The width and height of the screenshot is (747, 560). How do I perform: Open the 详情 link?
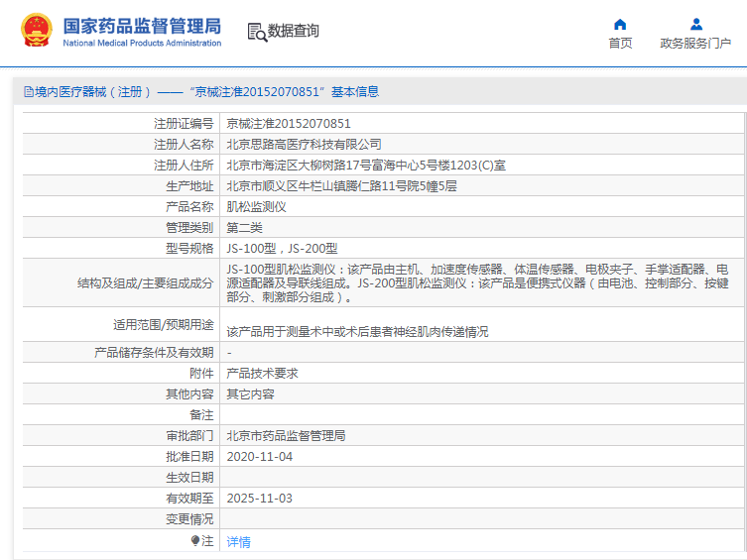tap(239, 541)
